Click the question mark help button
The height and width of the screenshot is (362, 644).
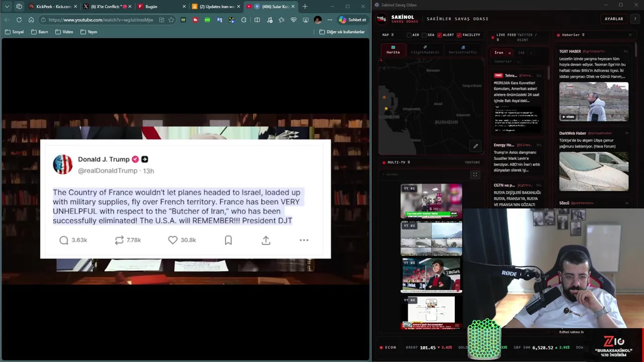point(635,19)
